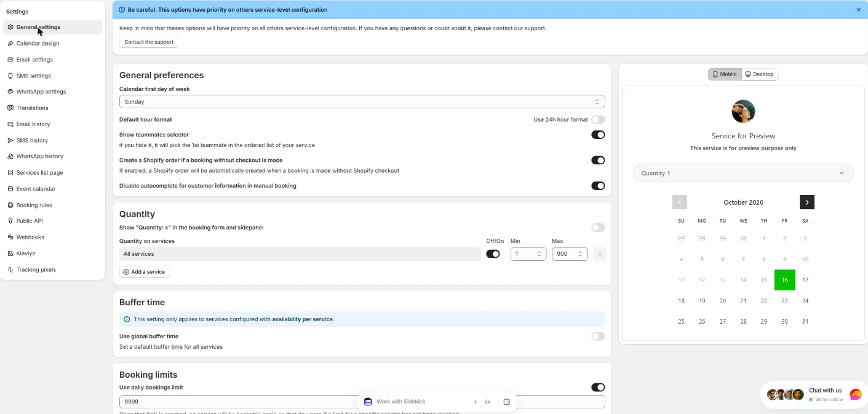Click the plus icon in Sidekick bar
Viewport: 868px width, 414px height.
[x=476, y=402]
